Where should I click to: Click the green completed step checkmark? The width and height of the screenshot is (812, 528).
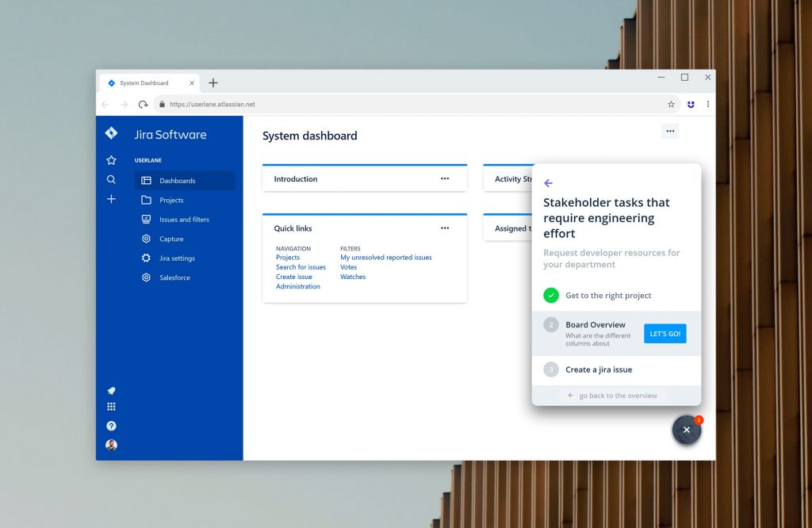point(551,295)
